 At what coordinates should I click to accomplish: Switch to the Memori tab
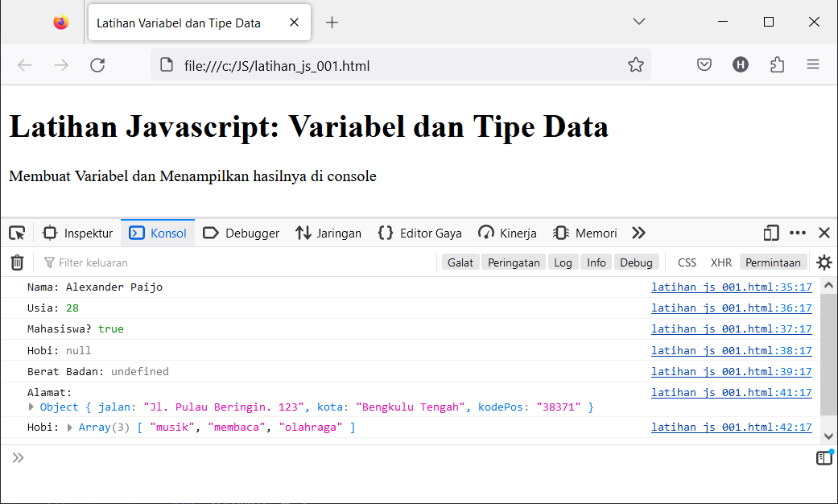tap(586, 233)
